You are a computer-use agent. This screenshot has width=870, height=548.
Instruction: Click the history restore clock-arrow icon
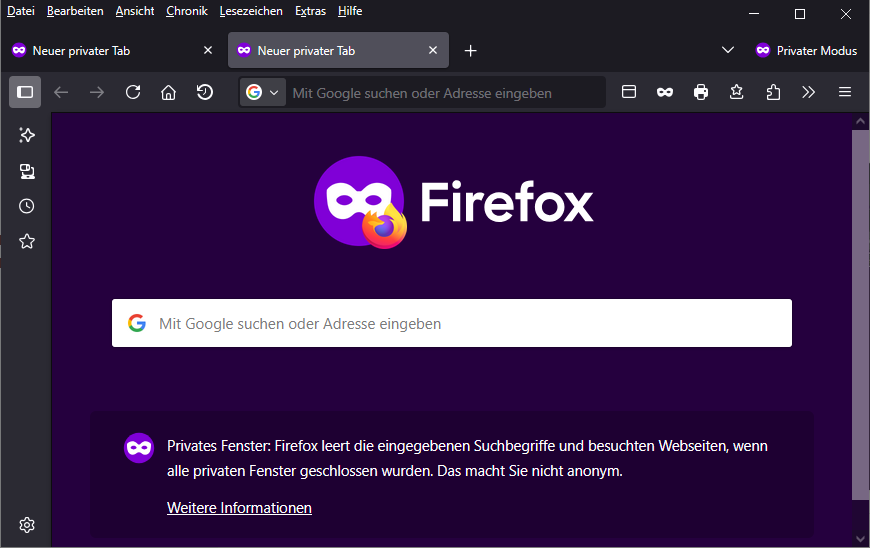click(204, 92)
